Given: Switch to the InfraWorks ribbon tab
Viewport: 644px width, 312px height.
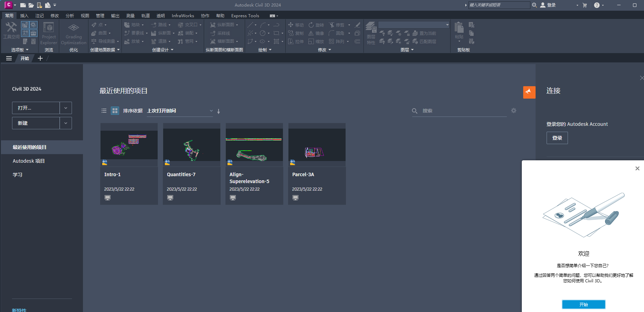Looking at the screenshot, I should click(183, 16).
